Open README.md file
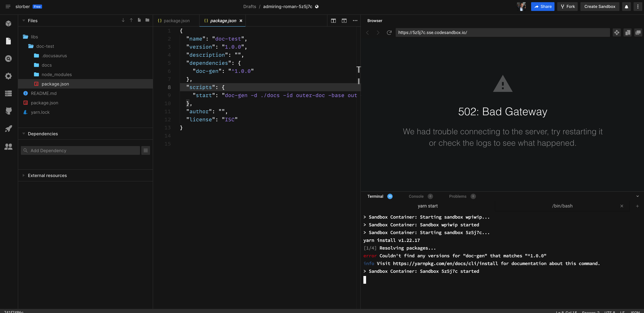The height and width of the screenshot is (313, 644). click(85, 93)
